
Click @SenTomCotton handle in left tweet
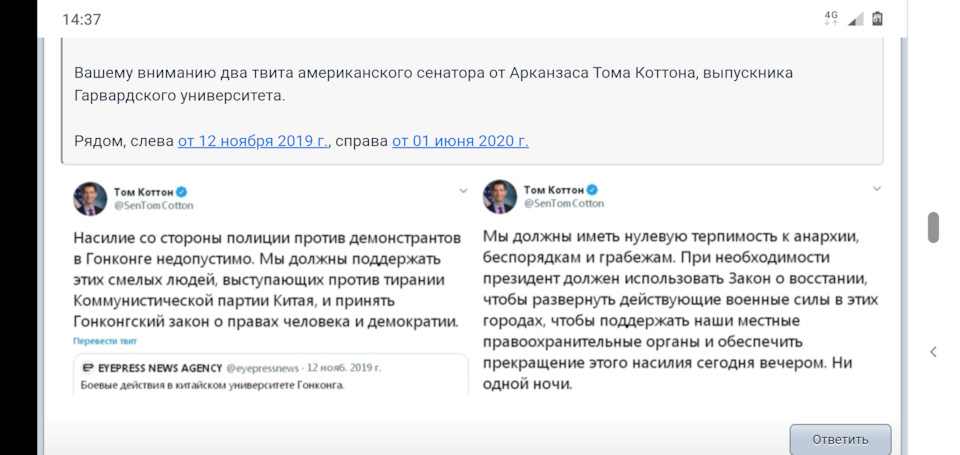tap(153, 206)
